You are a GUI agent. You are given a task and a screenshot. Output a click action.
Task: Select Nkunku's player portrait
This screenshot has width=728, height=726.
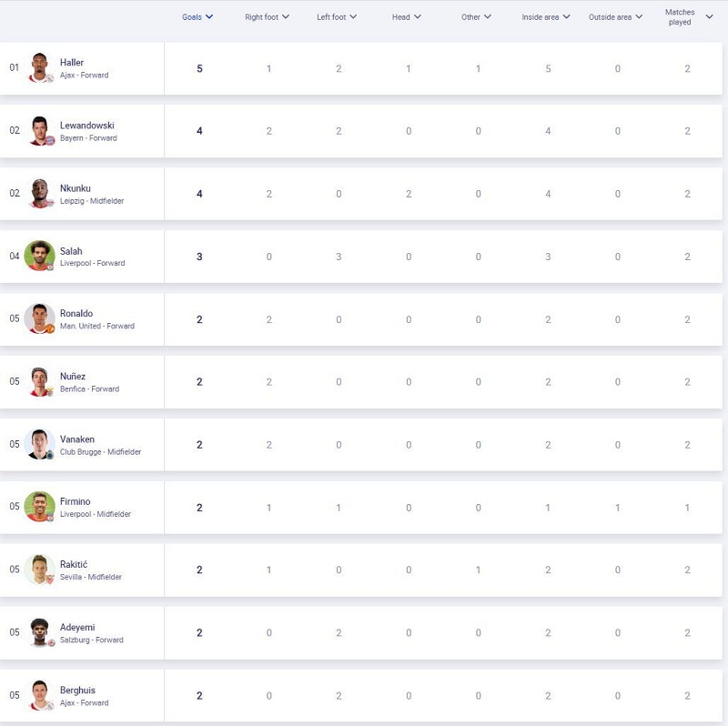coord(40,193)
